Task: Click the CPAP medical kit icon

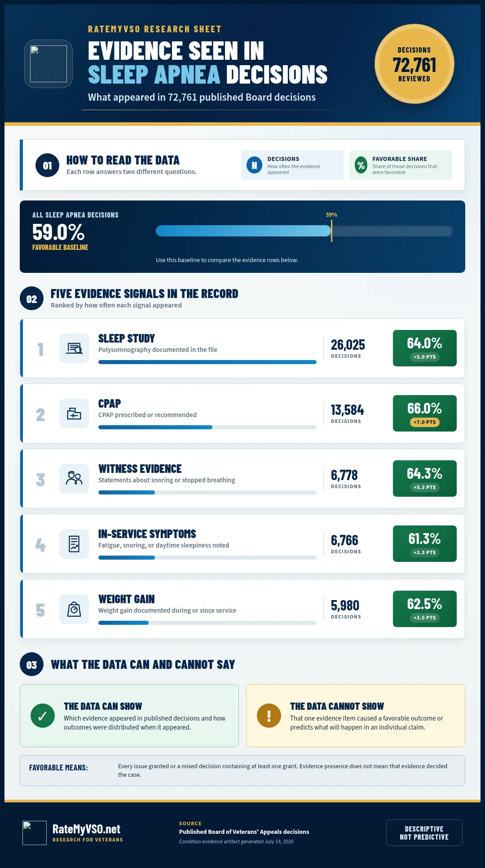Action: pos(74,414)
